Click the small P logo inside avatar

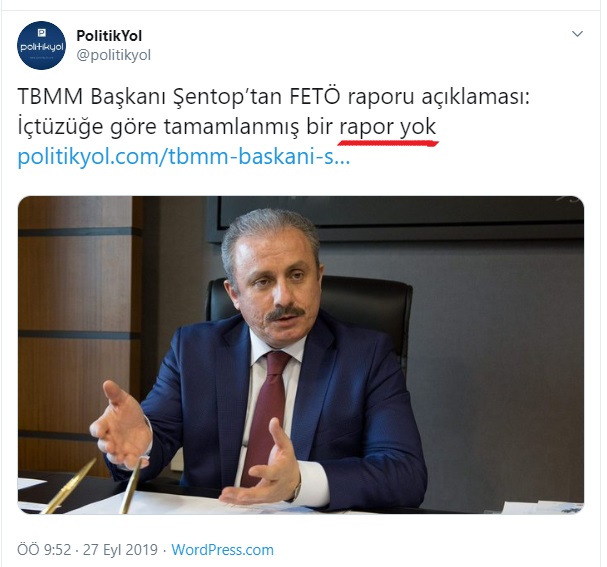(x=41, y=33)
